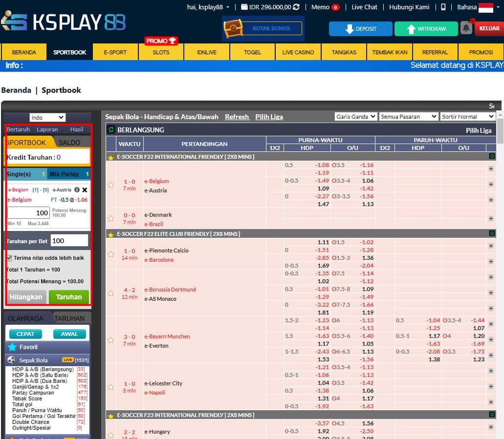The image size is (504, 439).
Task: Click the Taruhan per Bet input field
Action: point(69,241)
